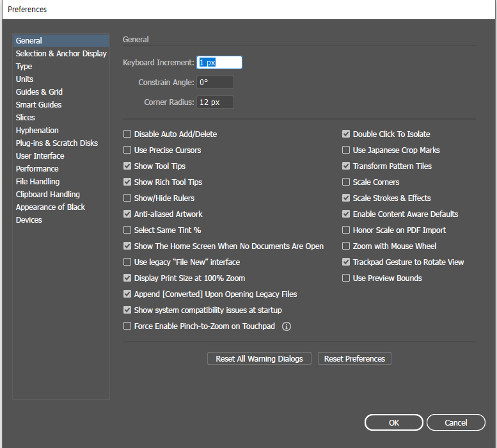The height and width of the screenshot is (448, 497).
Task: Turn off Show Rich Tool Tips
Action: click(127, 182)
